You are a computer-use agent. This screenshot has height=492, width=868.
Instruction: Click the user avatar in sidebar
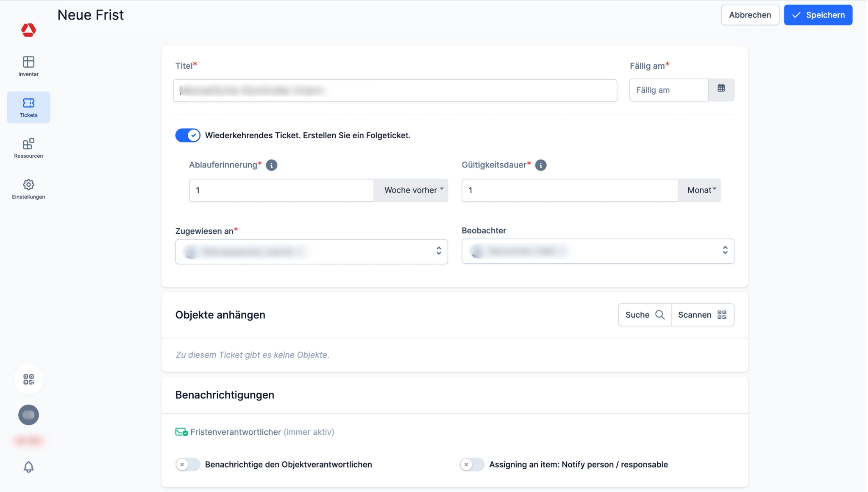click(x=28, y=415)
